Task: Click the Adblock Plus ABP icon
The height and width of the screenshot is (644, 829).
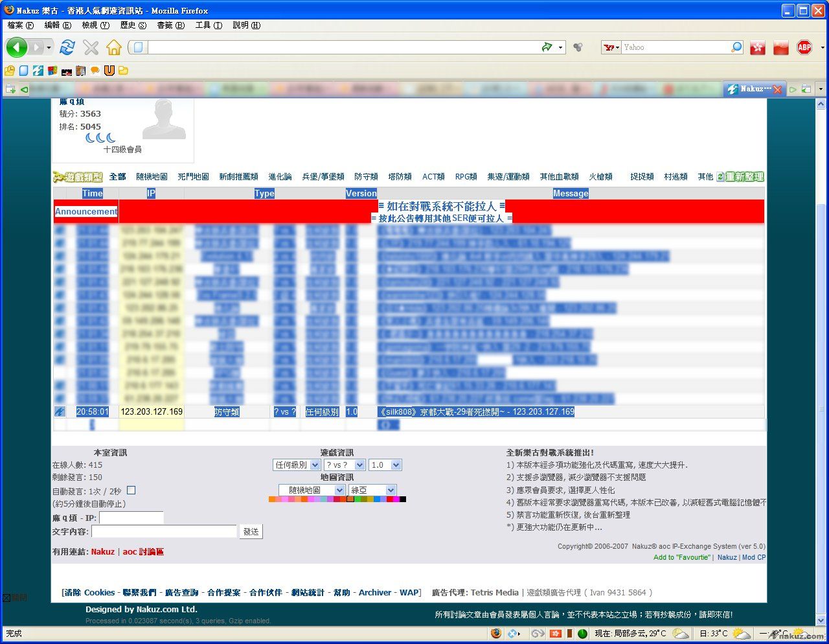Action: tap(804, 47)
